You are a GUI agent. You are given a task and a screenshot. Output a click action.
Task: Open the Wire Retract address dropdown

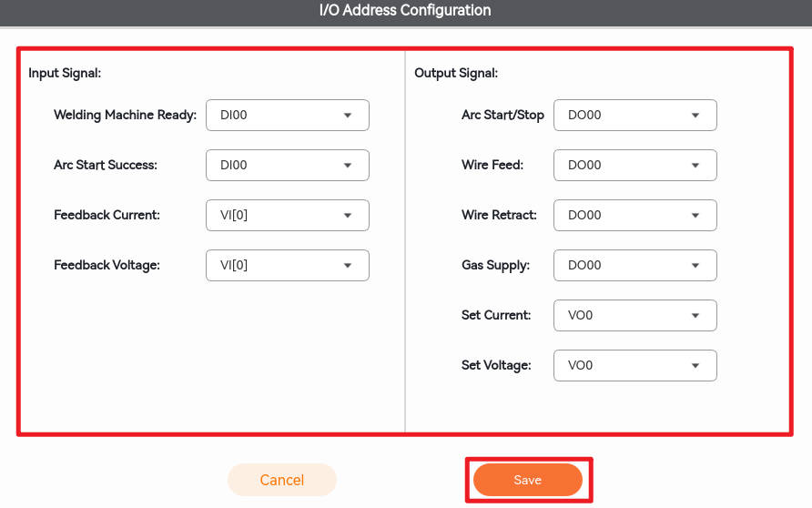(634, 216)
